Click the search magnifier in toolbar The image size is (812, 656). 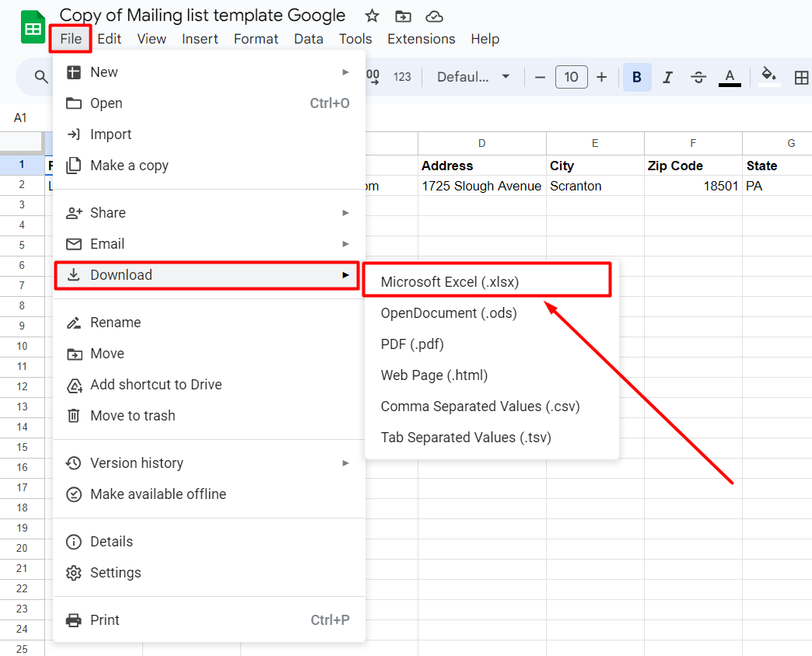41,77
